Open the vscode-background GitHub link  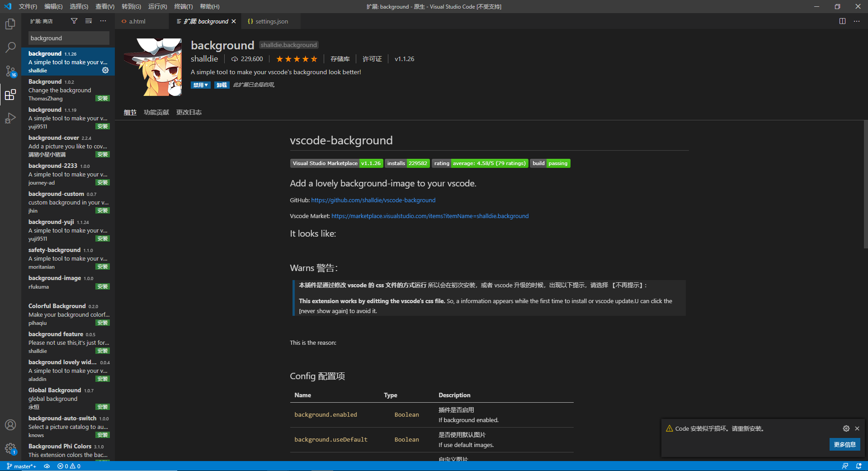tap(373, 200)
